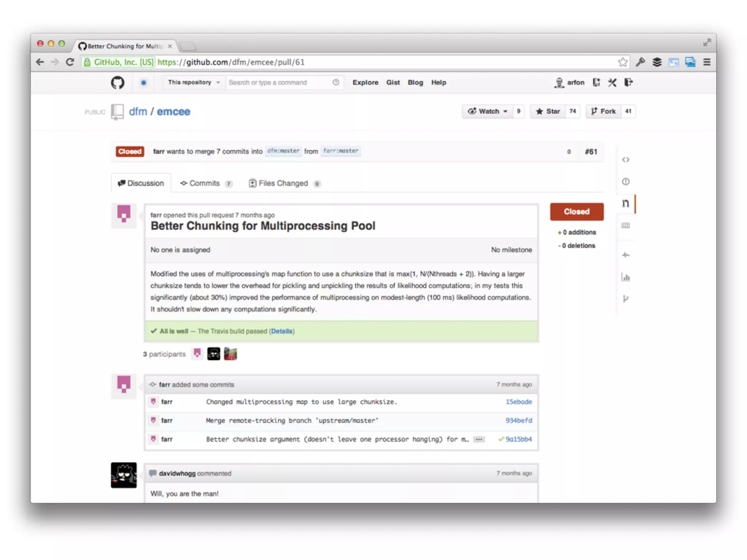Click the sign out icon
747x560 pixels.
628,82
